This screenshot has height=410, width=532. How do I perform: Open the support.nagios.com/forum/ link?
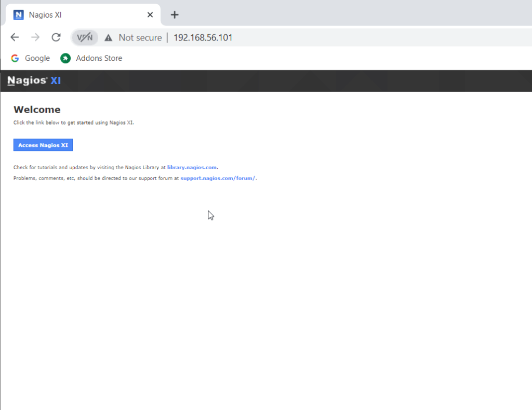click(218, 178)
